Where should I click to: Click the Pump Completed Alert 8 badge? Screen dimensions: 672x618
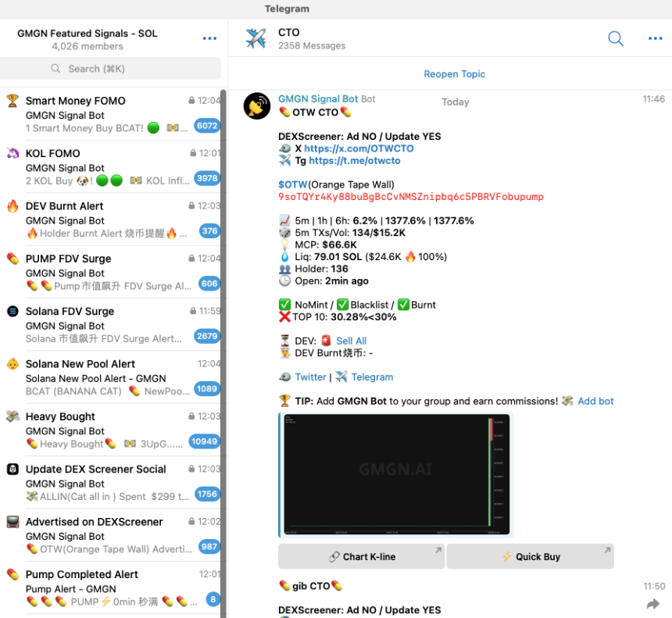[213, 599]
